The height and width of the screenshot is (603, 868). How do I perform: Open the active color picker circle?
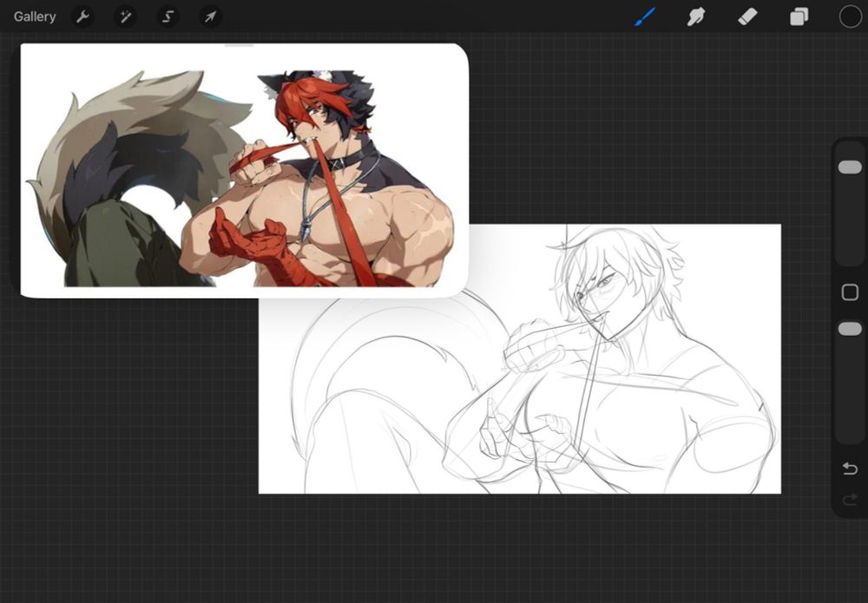[851, 16]
